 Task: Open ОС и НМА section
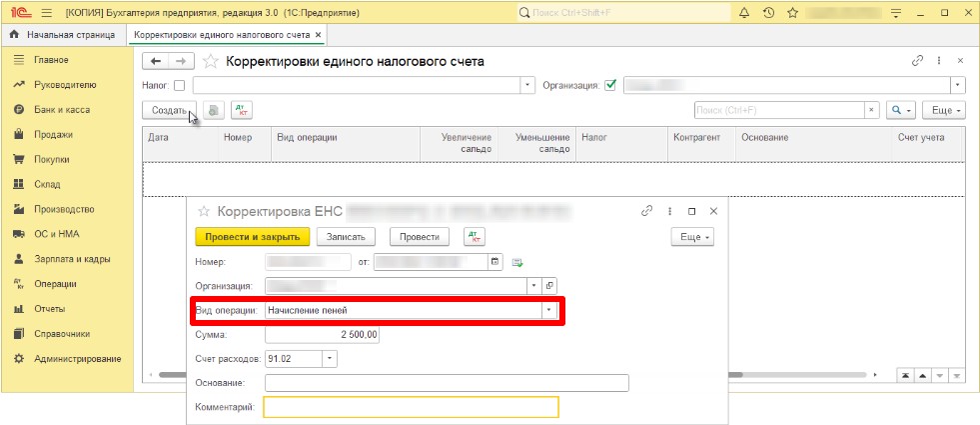tap(57, 234)
